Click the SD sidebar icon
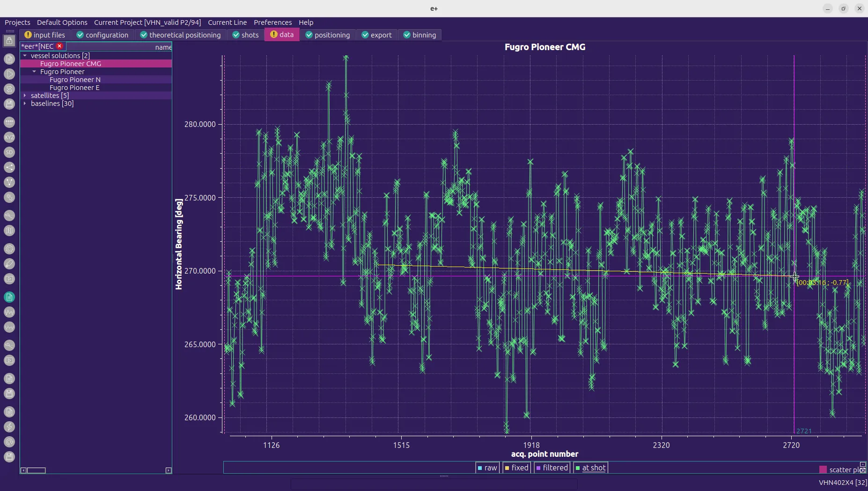This screenshot has height=491, width=868. point(9,152)
